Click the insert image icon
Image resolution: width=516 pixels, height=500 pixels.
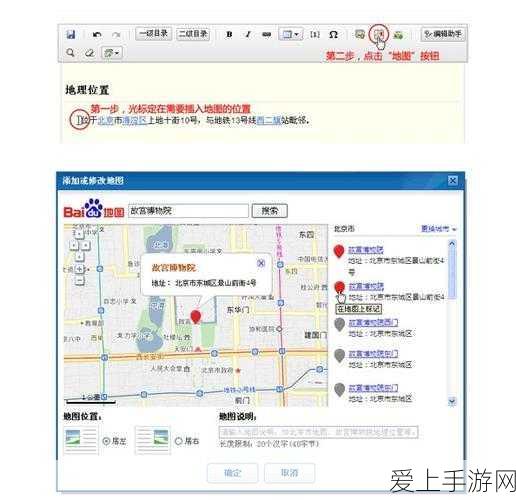pos(360,34)
